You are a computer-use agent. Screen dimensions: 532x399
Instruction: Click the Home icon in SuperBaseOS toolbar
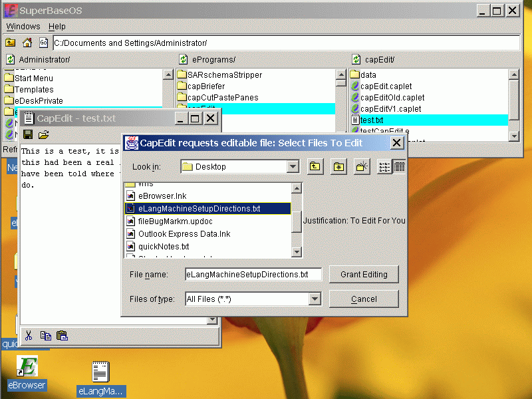click(27, 43)
